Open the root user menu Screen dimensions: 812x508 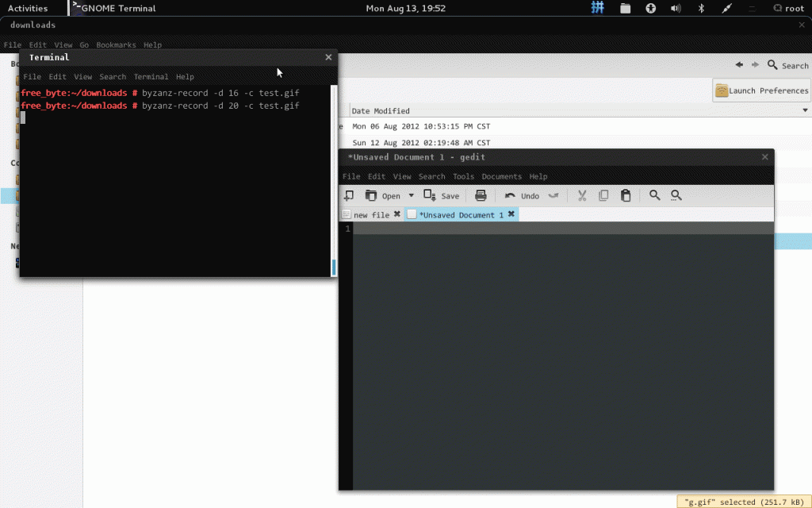pyautogui.click(x=789, y=8)
